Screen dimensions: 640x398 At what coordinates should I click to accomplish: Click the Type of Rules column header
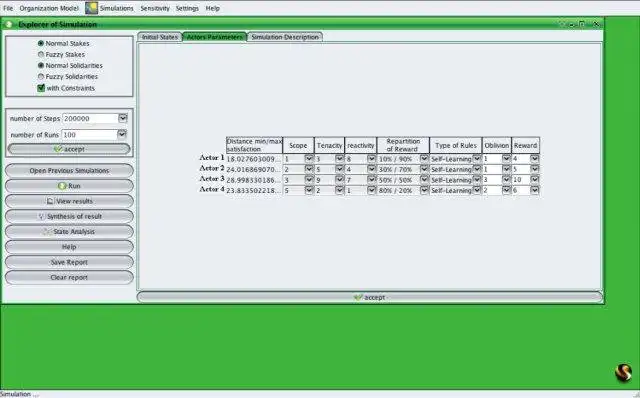(456, 145)
